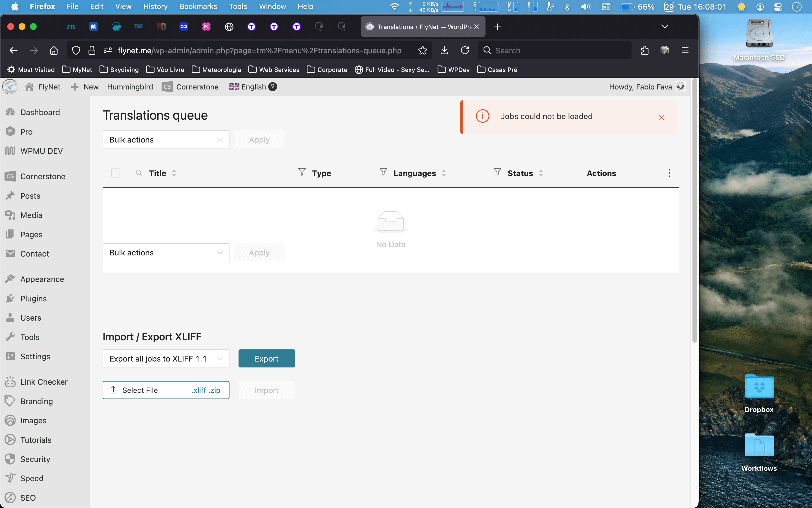Open the Tools menu in menu bar
Viewport: 812px width, 508px height.
238,6
